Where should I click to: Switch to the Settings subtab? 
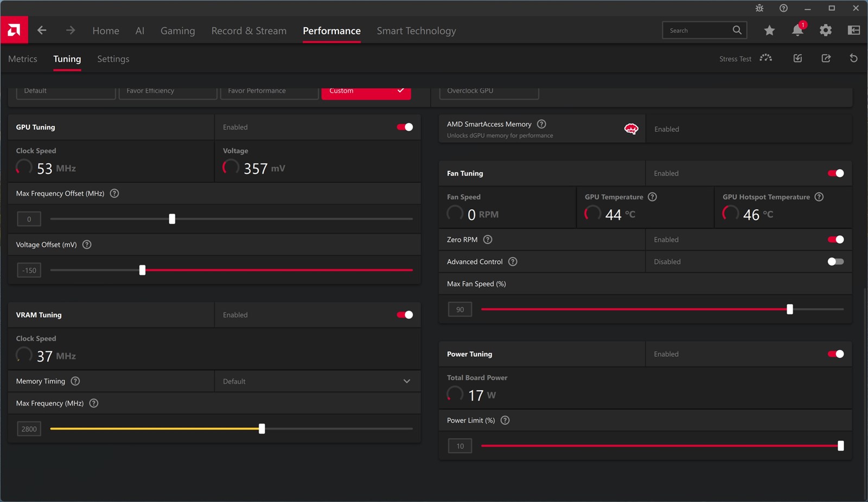tap(113, 59)
